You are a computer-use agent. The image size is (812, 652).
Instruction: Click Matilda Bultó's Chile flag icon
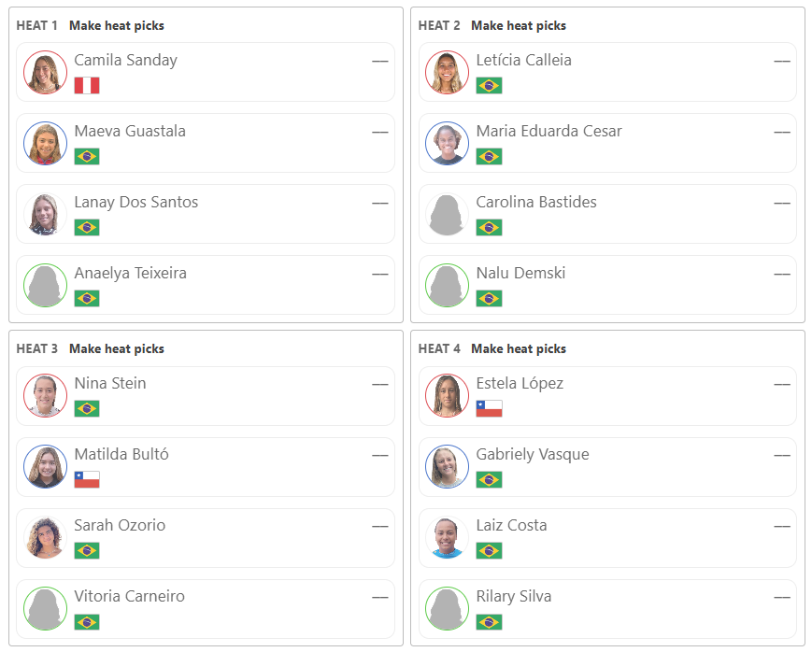pos(87,479)
